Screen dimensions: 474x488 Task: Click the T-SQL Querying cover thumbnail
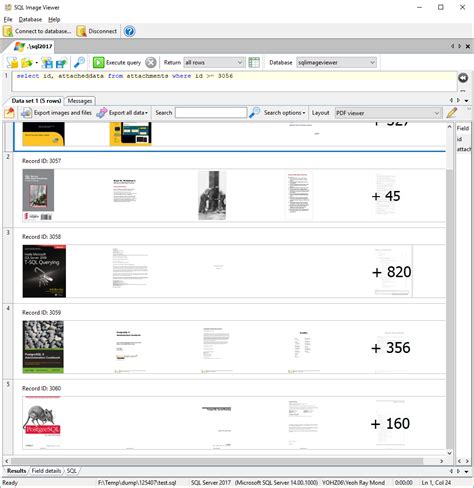pos(44,271)
